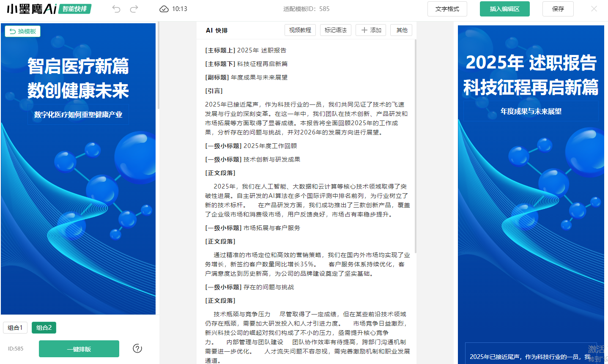Select the 组合2 option

click(44, 328)
